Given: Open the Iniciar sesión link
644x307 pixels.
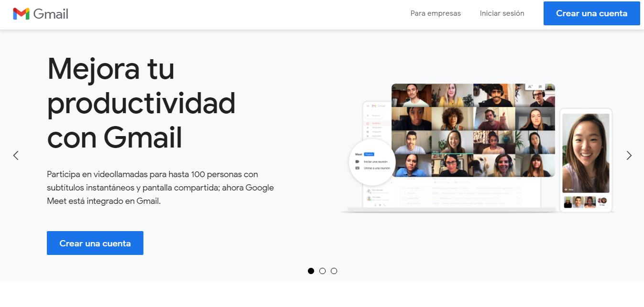Looking at the screenshot, I should pyautogui.click(x=502, y=13).
